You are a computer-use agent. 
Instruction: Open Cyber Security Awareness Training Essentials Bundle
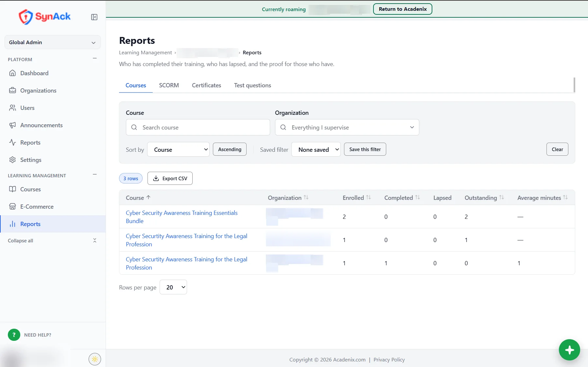tap(182, 217)
